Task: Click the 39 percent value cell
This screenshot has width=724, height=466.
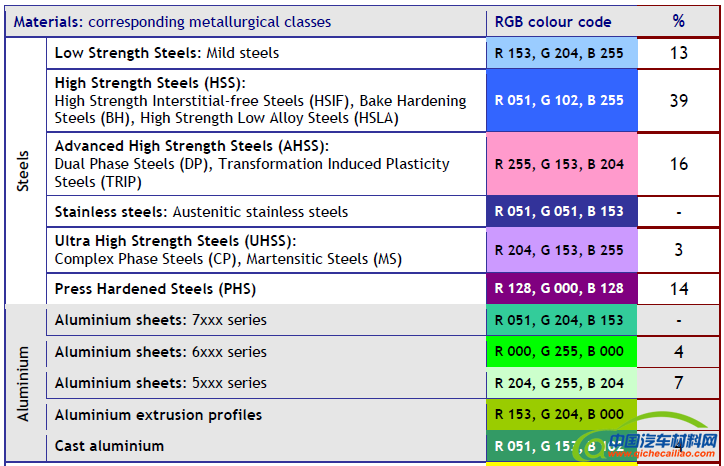Action: 679,101
